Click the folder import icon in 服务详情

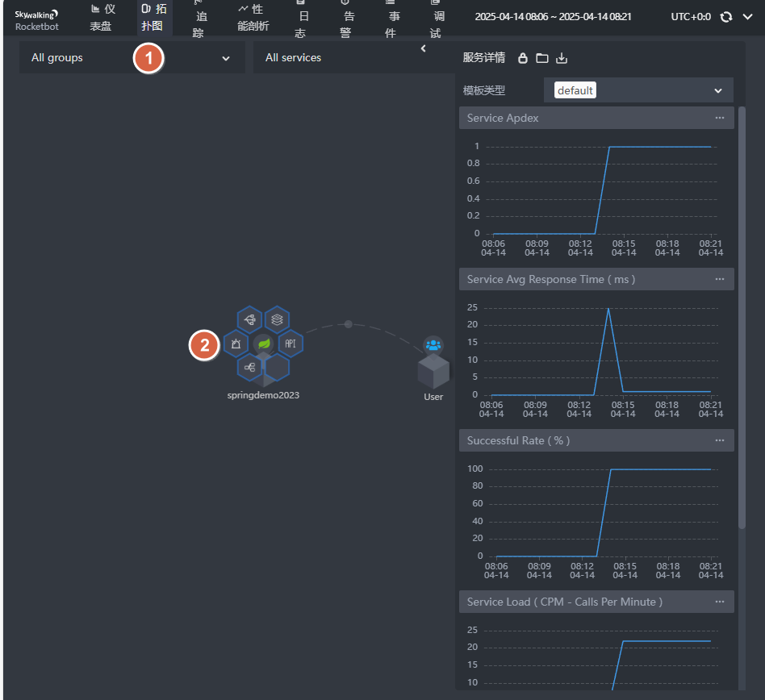(542, 58)
